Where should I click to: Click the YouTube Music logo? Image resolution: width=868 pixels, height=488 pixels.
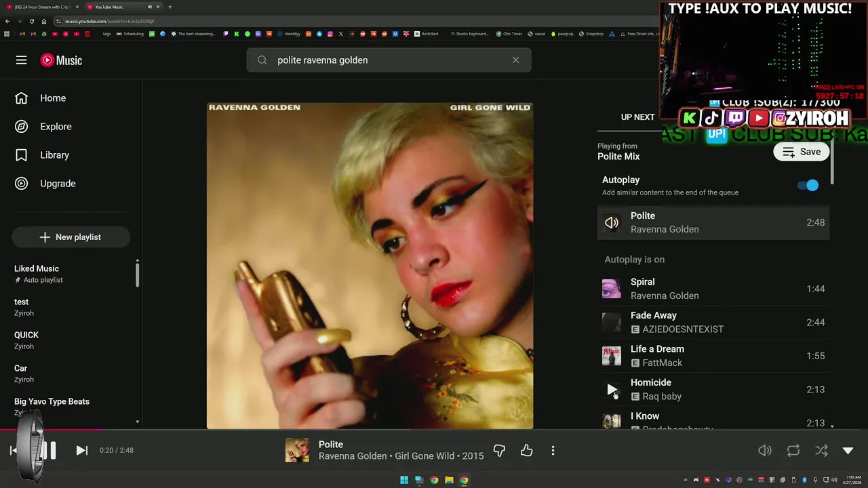point(61,60)
